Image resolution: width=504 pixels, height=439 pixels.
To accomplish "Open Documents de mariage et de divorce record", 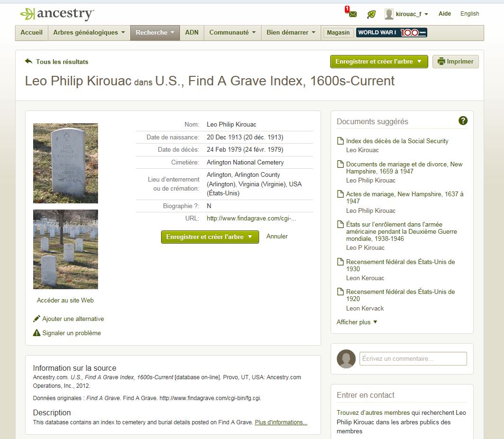I will coord(404,167).
